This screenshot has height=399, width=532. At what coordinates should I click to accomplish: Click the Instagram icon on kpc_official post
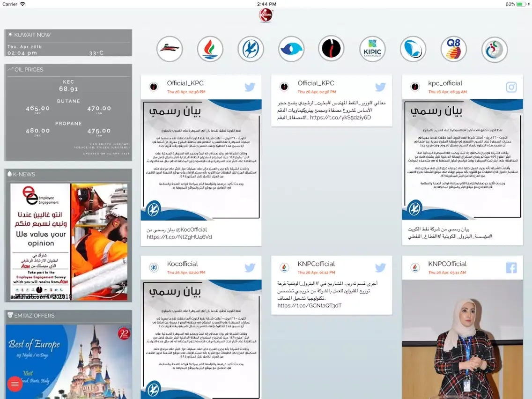pyautogui.click(x=511, y=87)
